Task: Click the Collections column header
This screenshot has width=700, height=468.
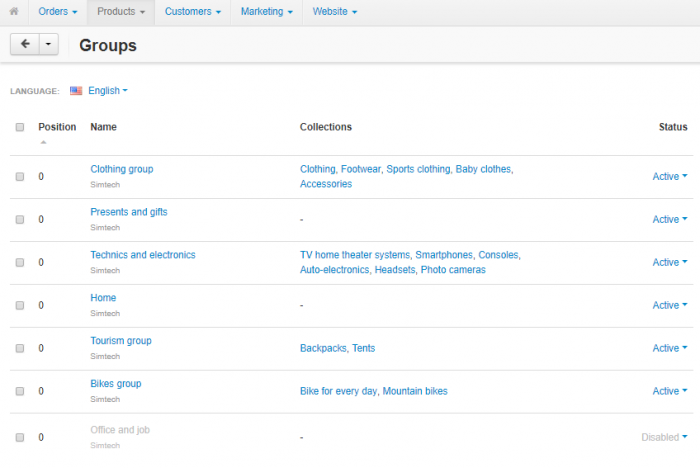Action: click(x=326, y=127)
